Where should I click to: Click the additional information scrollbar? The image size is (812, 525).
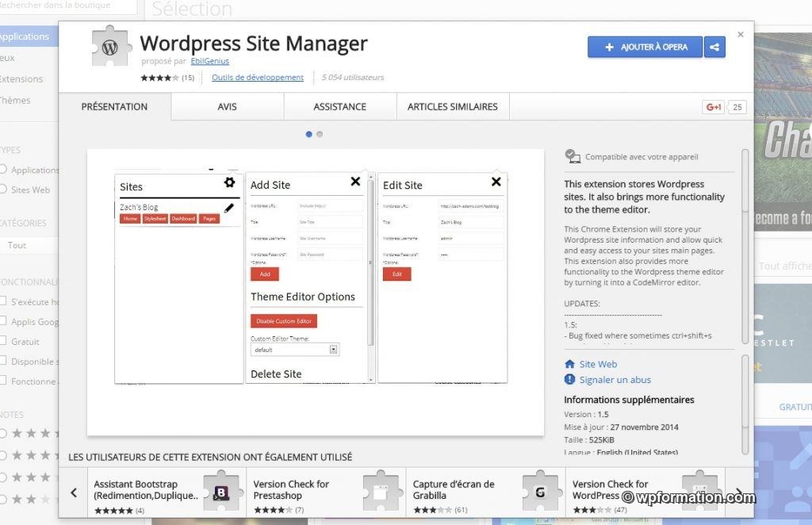click(745, 404)
